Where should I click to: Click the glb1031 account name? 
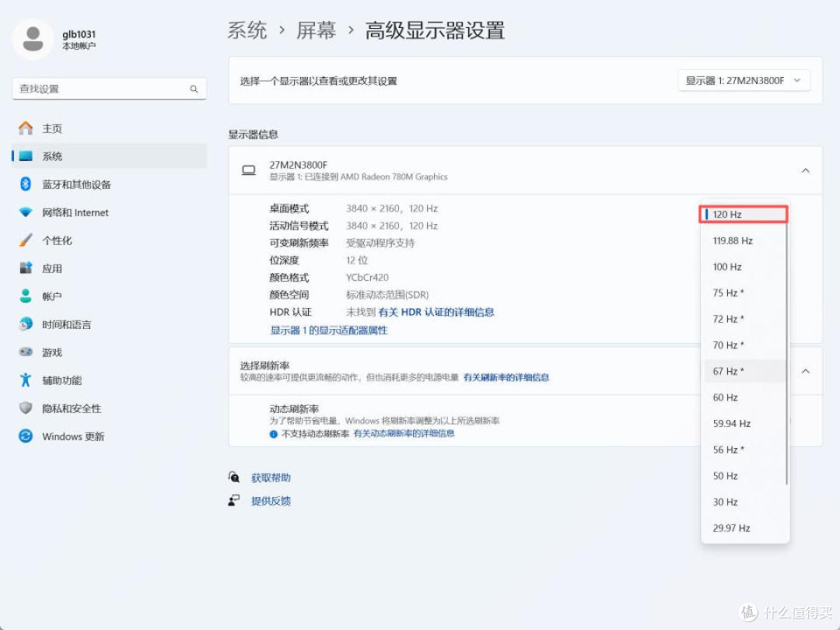pyautogui.click(x=79, y=34)
